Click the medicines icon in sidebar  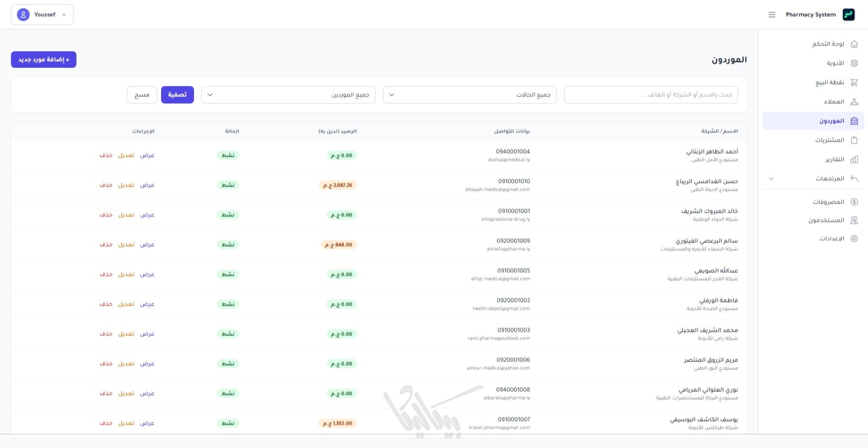(x=854, y=63)
